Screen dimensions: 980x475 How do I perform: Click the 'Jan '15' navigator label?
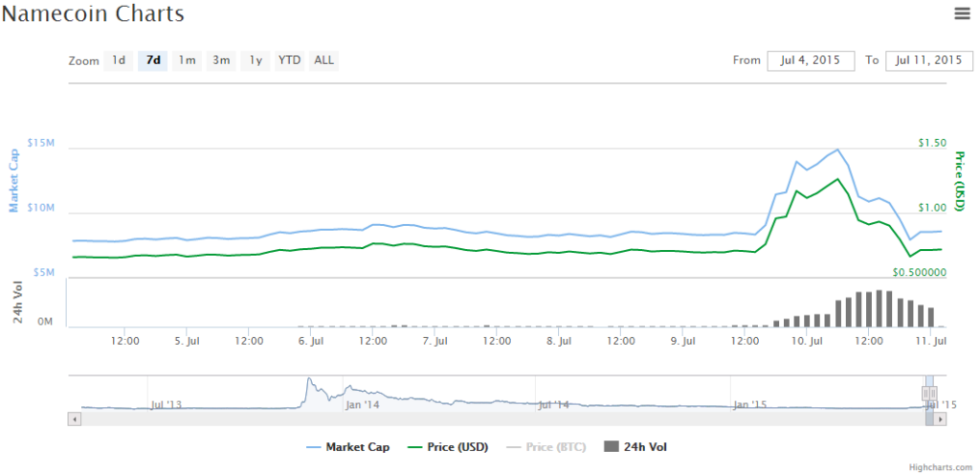(750, 405)
